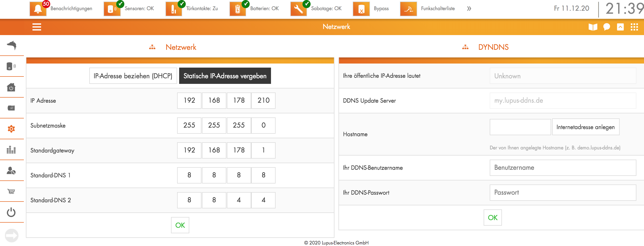The width and height of the screenshot is (644, 246).
Task: Open the Sabotage wrench icon
Action: (x=299, y=9)
